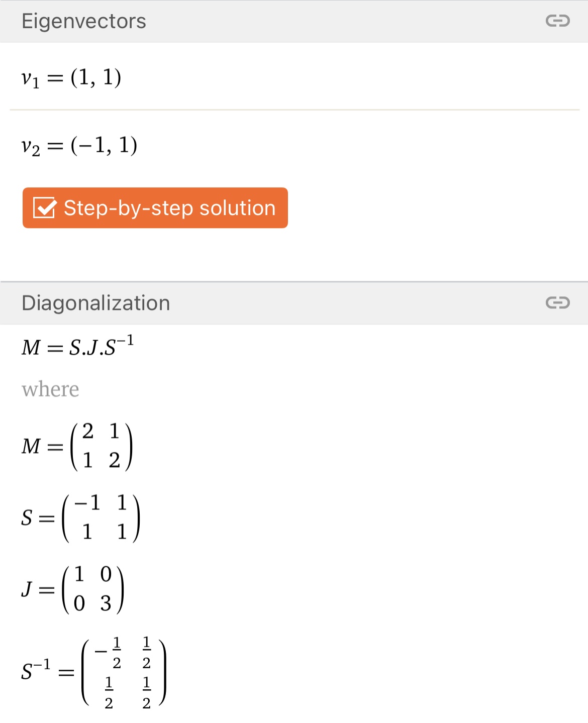Click the −1 entry in matrix S
The image size is (588, 723).
coord(87,502)
